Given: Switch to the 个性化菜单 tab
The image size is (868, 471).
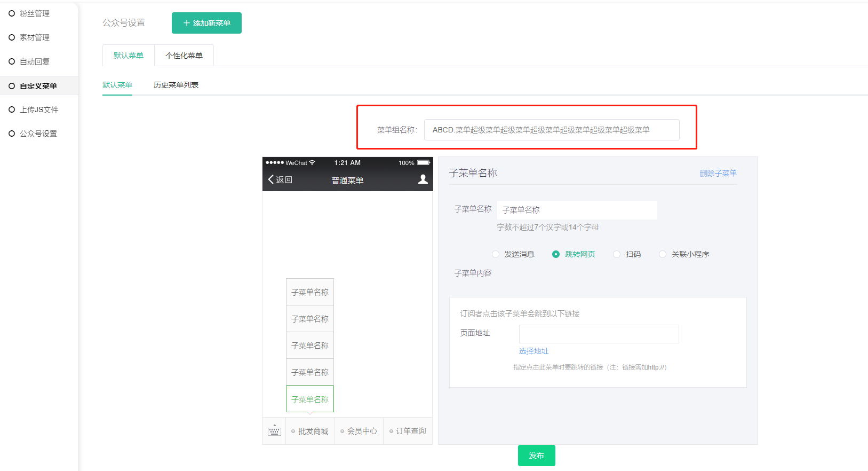Looking at the screenshot, I should 184,56.
